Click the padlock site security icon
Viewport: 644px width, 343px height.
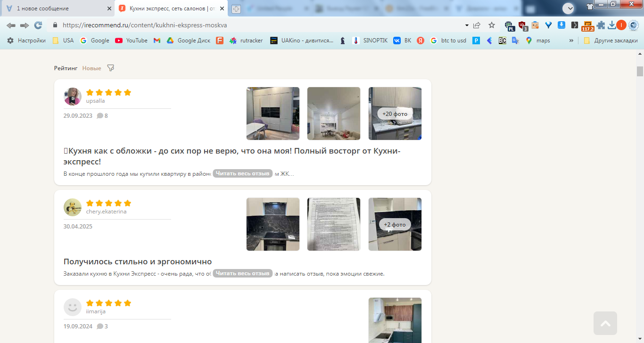coord(55,25)
